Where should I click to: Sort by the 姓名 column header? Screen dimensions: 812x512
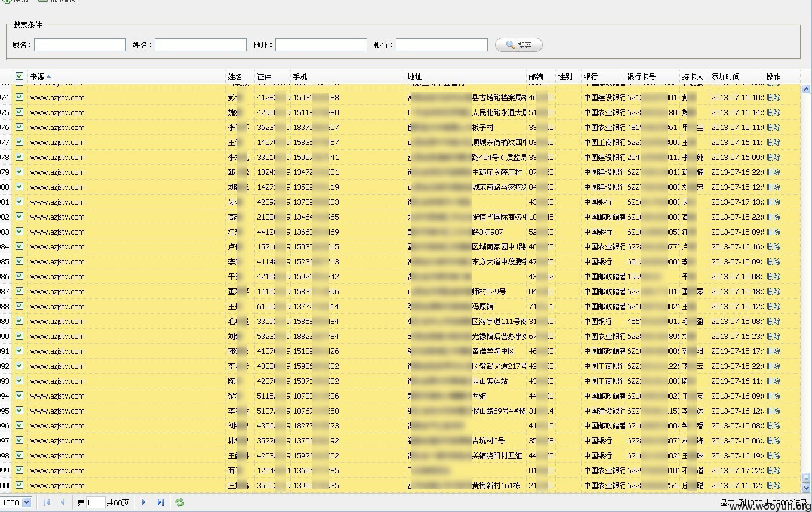point(239,76)
